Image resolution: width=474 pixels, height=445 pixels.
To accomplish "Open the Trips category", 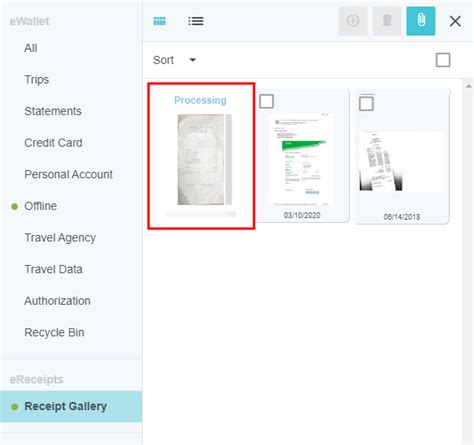I will [37, 80].
